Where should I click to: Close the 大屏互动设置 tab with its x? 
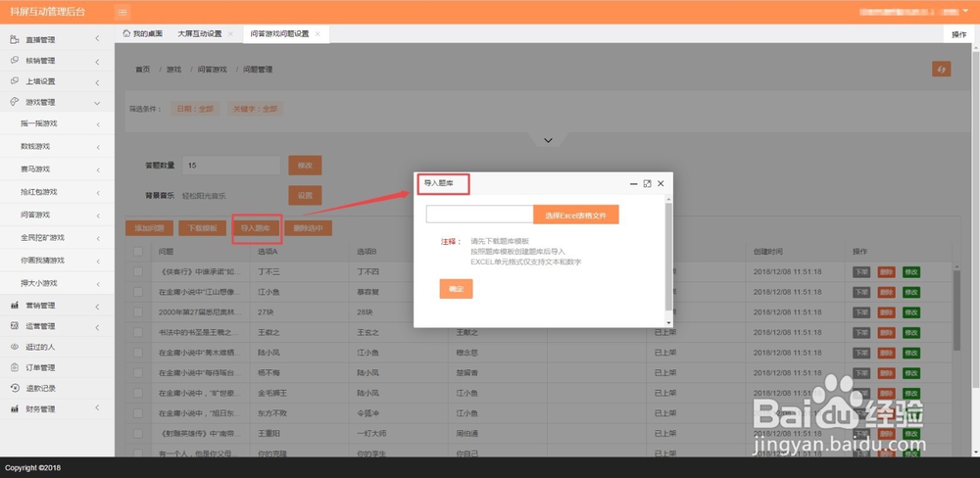pyautogui.click(x=230, y=33)
